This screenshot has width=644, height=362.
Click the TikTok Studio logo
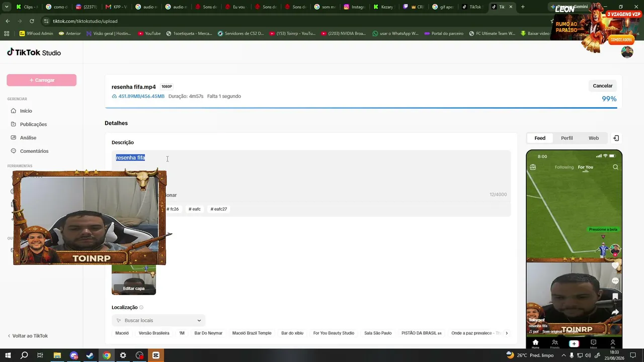tap(34, 52)
